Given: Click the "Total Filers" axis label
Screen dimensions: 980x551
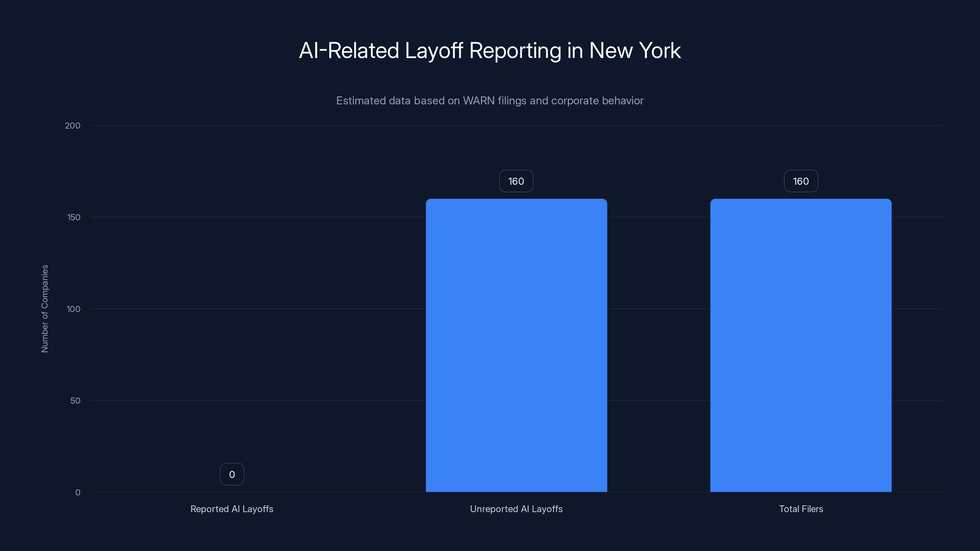Looking at the screenshot, I should pyautogui.click(x=801, y=509).
